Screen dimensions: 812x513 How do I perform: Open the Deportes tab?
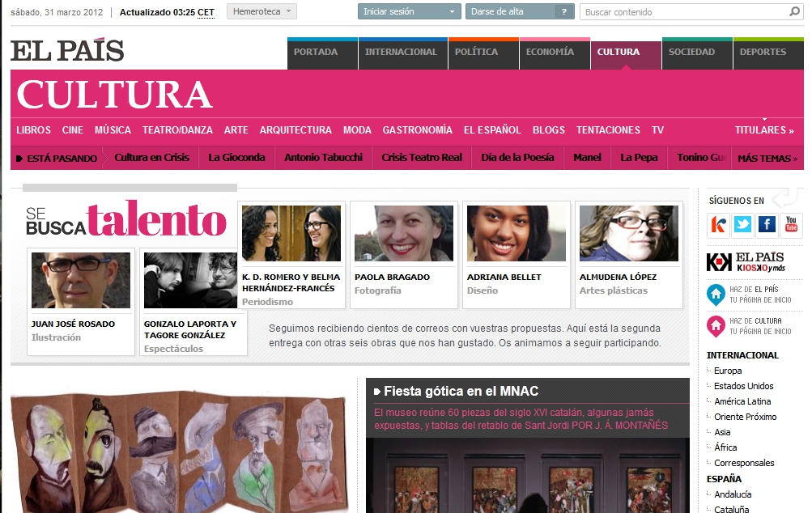[x=768, y=53]
